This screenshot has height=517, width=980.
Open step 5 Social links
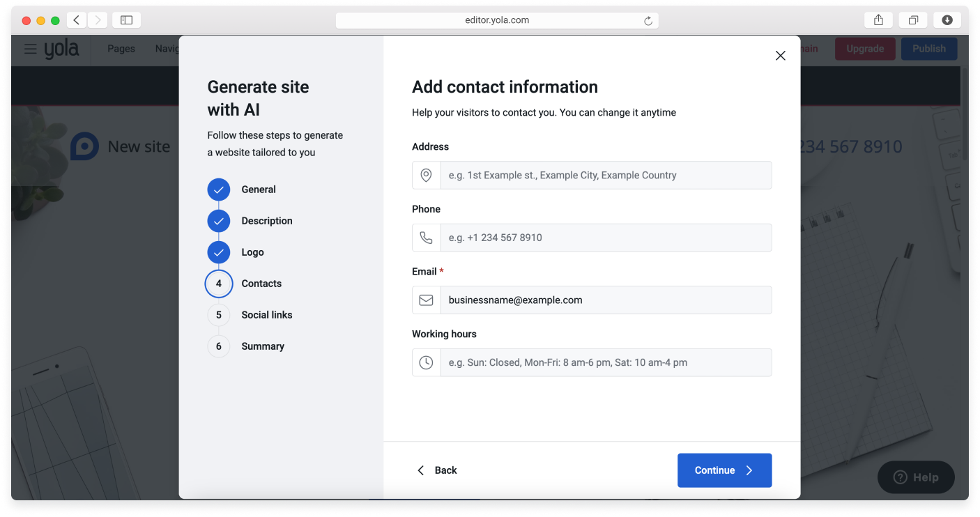pos(266,315)
